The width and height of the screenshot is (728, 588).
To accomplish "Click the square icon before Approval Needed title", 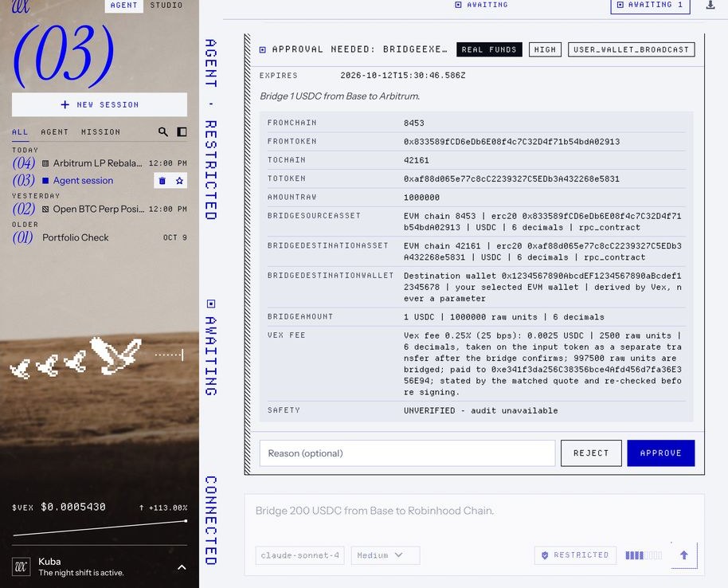I will coord(263,49).
